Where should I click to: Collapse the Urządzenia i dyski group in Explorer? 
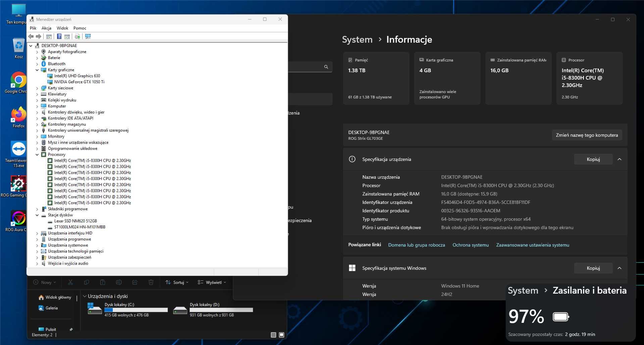tap(85, 296)
